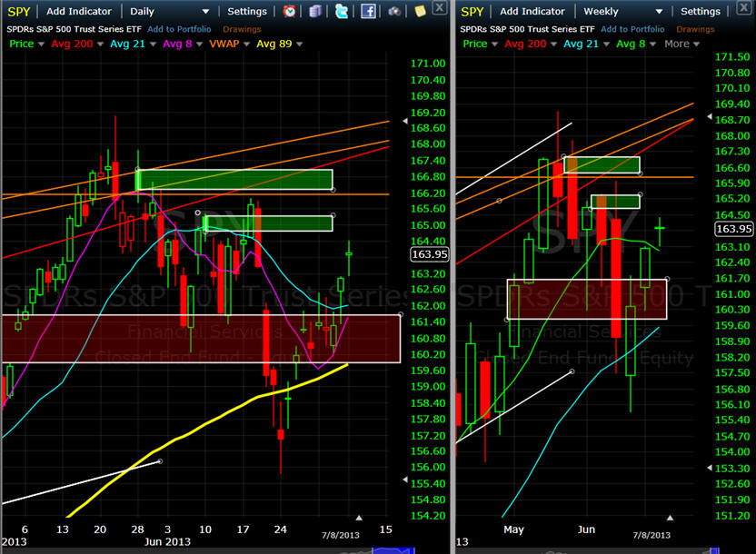Click the 171.50 label on Weekly price axis
This screenshot has width=756, height=554.
(732, 57)
